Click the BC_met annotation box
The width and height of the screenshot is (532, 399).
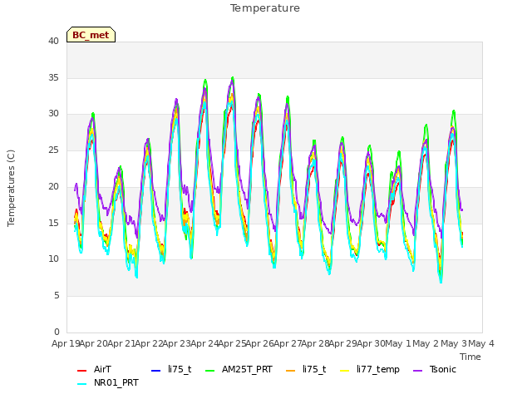pos(91,35)
